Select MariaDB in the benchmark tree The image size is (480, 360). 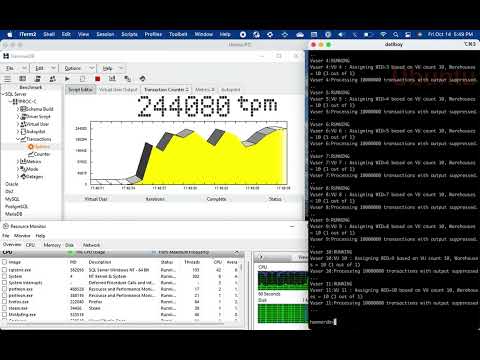pos(14,214)
